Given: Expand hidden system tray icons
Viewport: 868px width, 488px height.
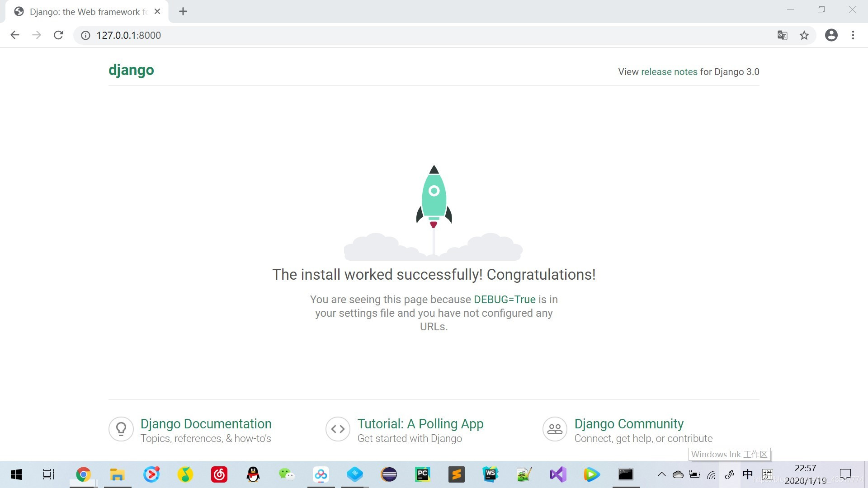Looking at the screenshot, I should pyautogui.click(x=661, y=474).
